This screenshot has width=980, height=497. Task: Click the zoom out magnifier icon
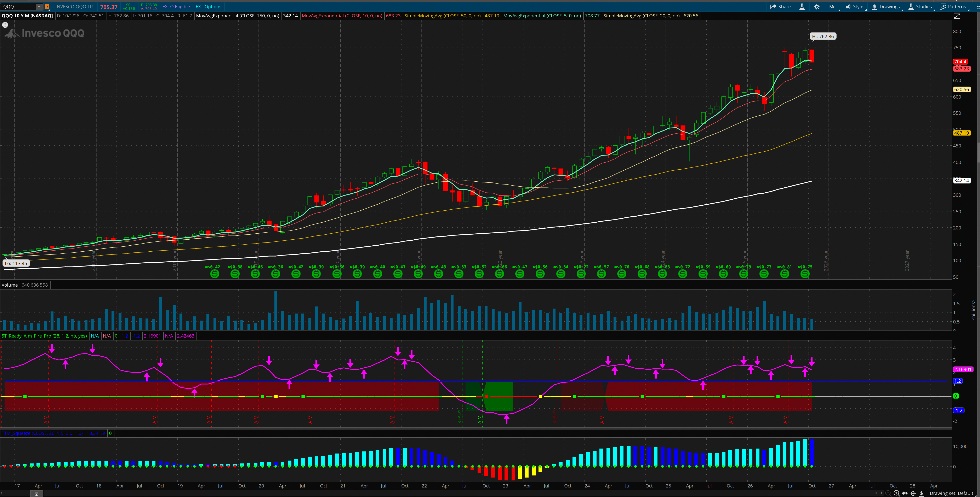click(888, 493)
